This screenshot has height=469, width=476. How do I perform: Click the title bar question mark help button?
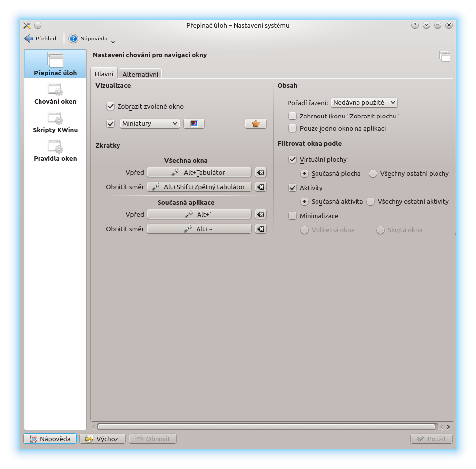coord(415,25)
